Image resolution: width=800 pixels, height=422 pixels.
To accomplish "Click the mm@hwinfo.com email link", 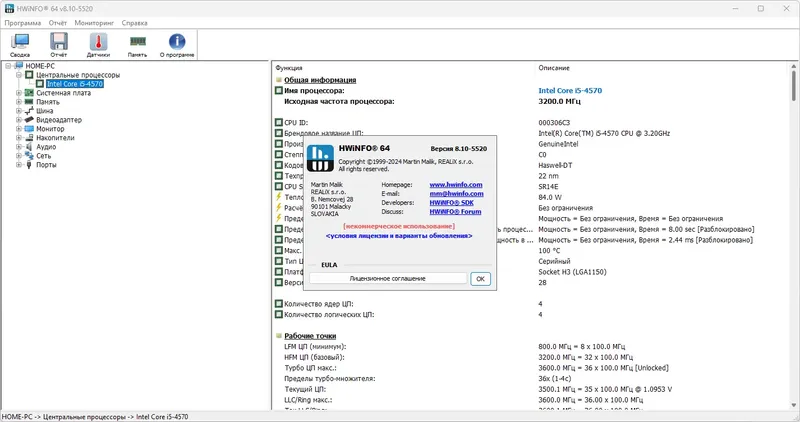I will click(456, 194).
